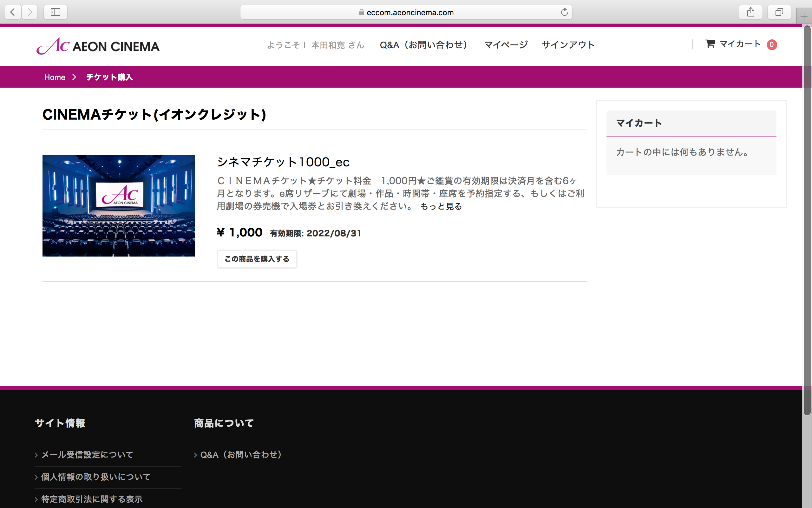The width and height of the screenshot is (812, 508).
Task: Click この商品を購入する button
Action: coord(257,259)
